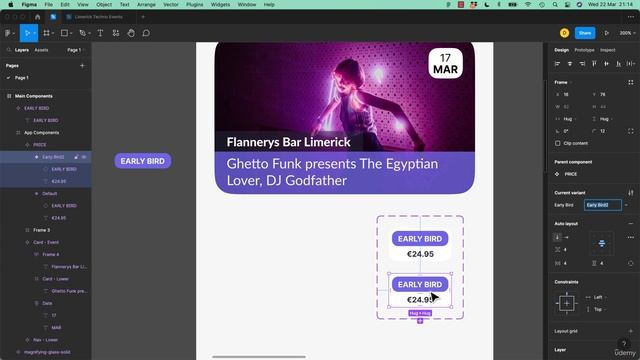Image resolution: width=640 pixels, height=360 pixels.
Task: Open advanced auto layout settings ellipsis
Action: pos(631,237)
